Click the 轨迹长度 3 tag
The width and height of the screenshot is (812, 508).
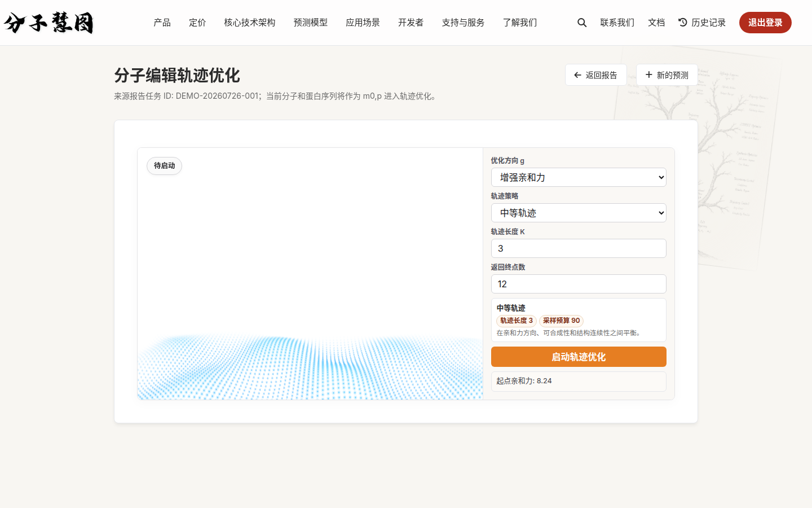[x=517, y=321]
